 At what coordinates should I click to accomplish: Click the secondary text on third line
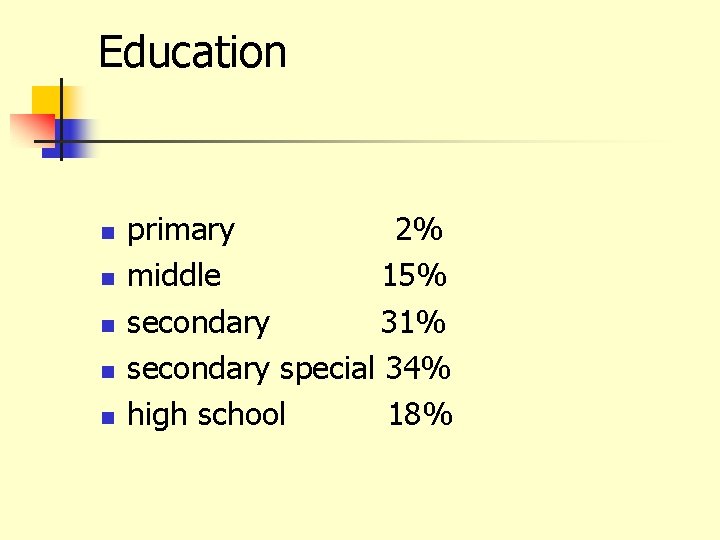(x=198, y=323)
